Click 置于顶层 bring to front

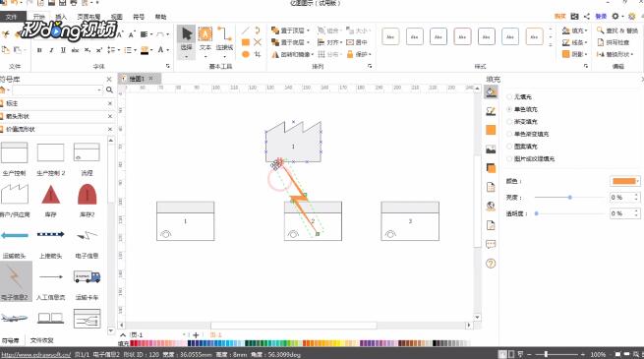[x=290, y=30]
